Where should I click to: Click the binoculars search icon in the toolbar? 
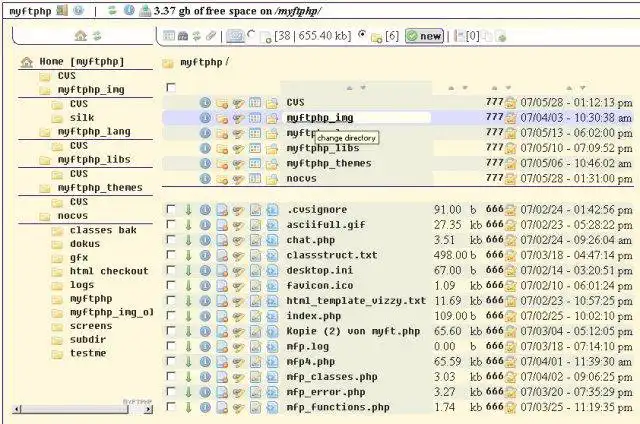(183, 36)
